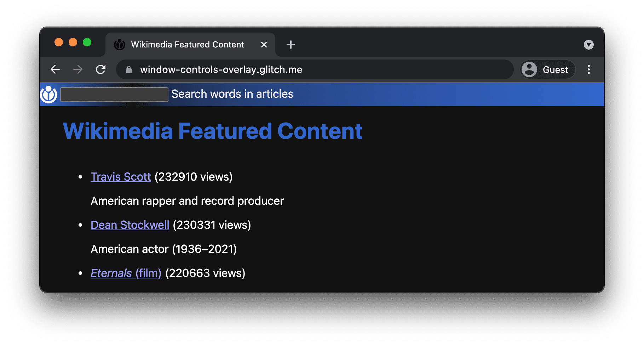The height and width of the screenshot is (345, 644).
Task: Open the Dean Stockwell article link
Action: pos(130,225)
